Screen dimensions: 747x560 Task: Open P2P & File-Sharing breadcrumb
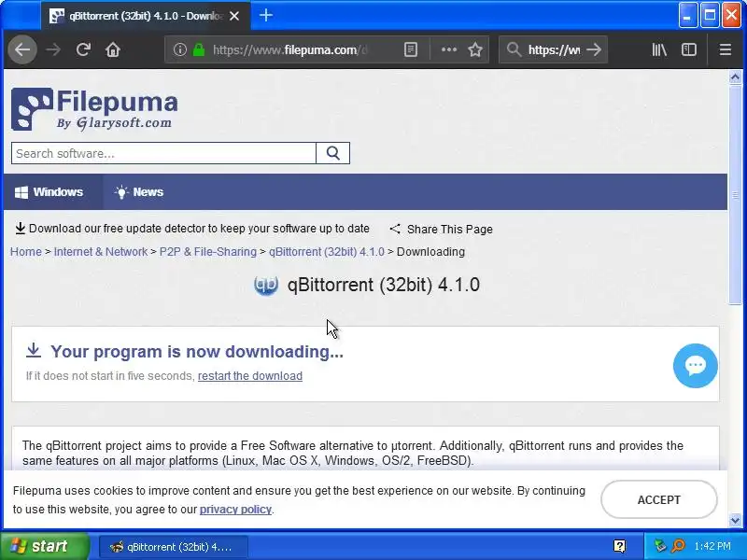click(x=207, y=251)
